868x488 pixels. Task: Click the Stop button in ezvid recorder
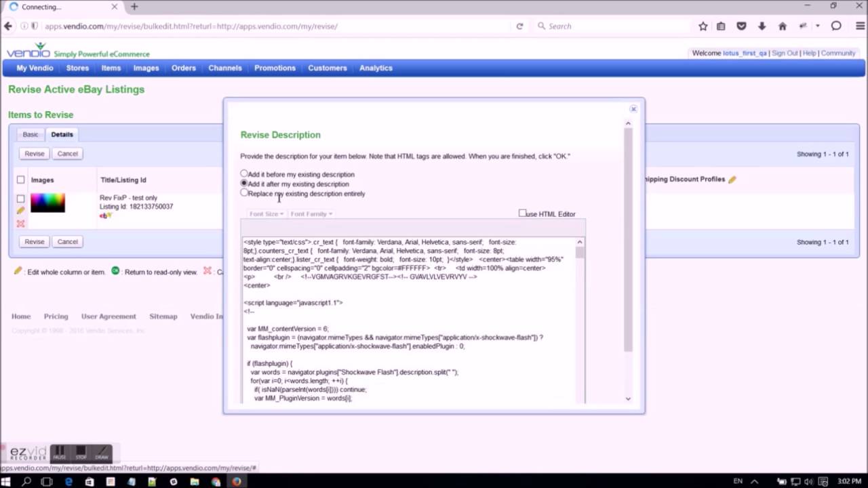81,453
